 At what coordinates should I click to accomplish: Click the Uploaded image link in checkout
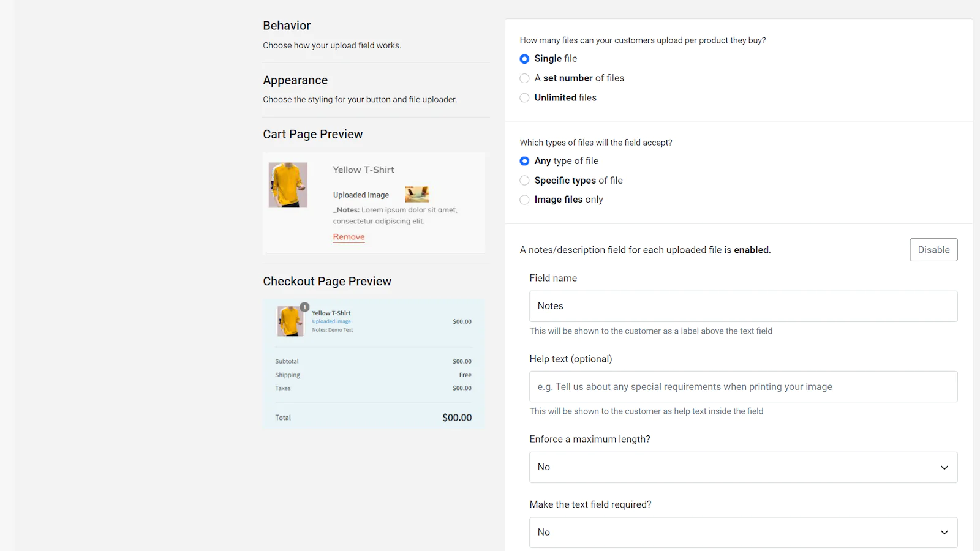tap(331, 321)
